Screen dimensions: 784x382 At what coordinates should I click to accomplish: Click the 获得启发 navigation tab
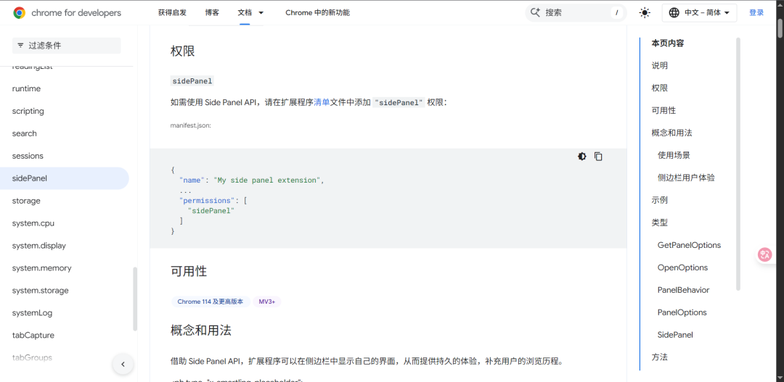click(x=172, y=13)
